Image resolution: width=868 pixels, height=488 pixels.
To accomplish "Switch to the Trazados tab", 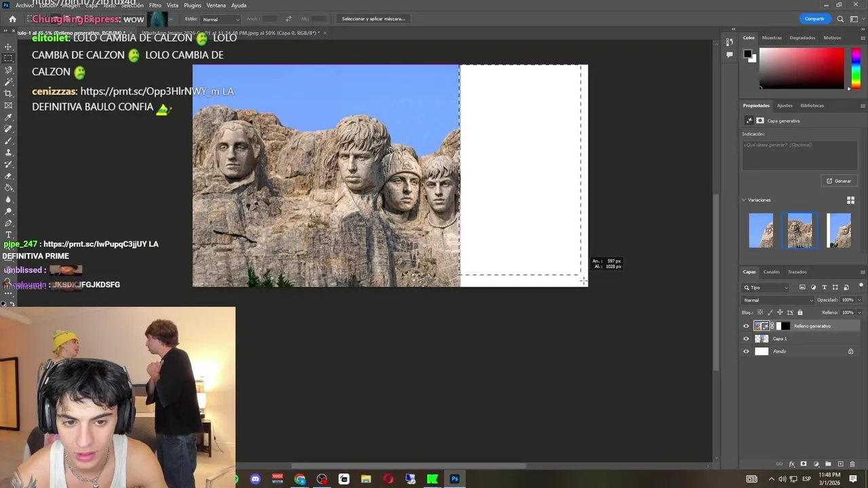I will (x=797, y=272).
